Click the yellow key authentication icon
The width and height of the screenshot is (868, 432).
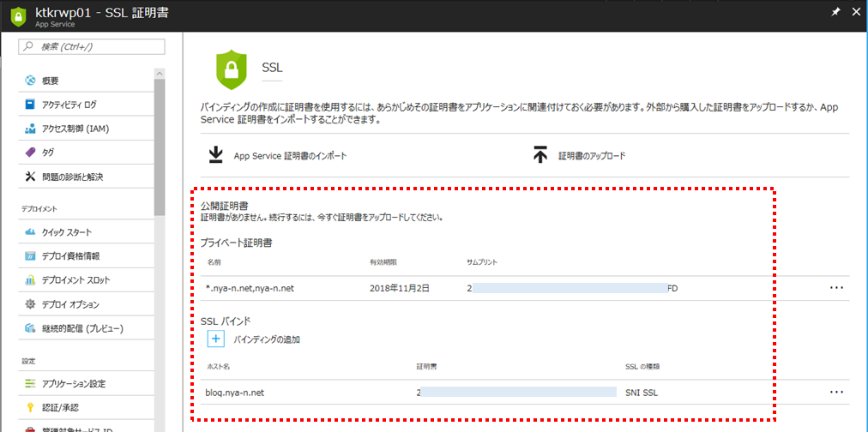tap(30, 408)
